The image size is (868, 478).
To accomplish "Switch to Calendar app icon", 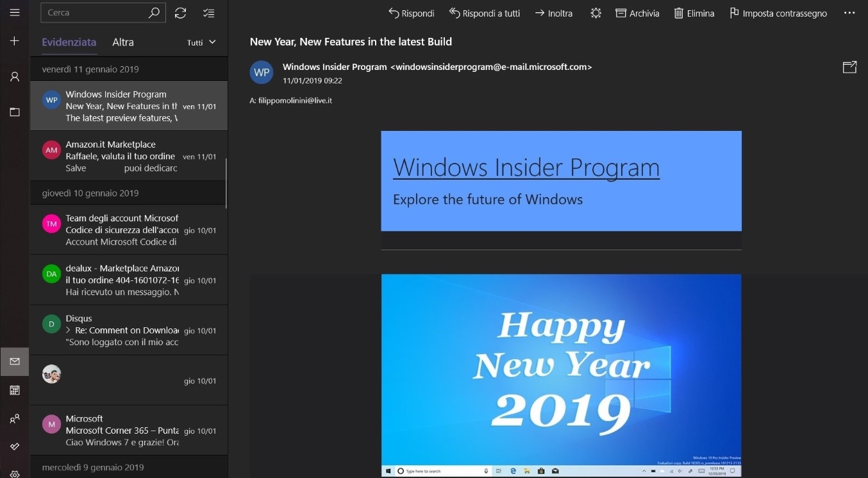I will tap(15, 389).
